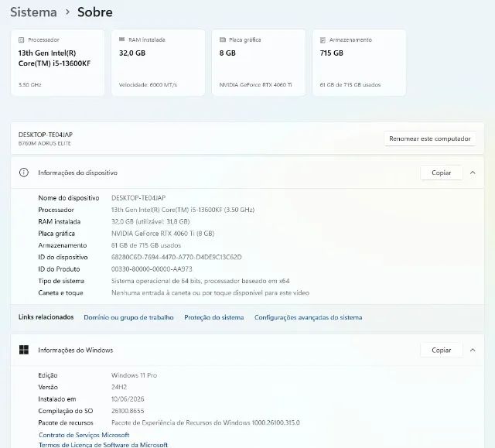
Task: Click the Windows logo icon
Action: point(24,350)
